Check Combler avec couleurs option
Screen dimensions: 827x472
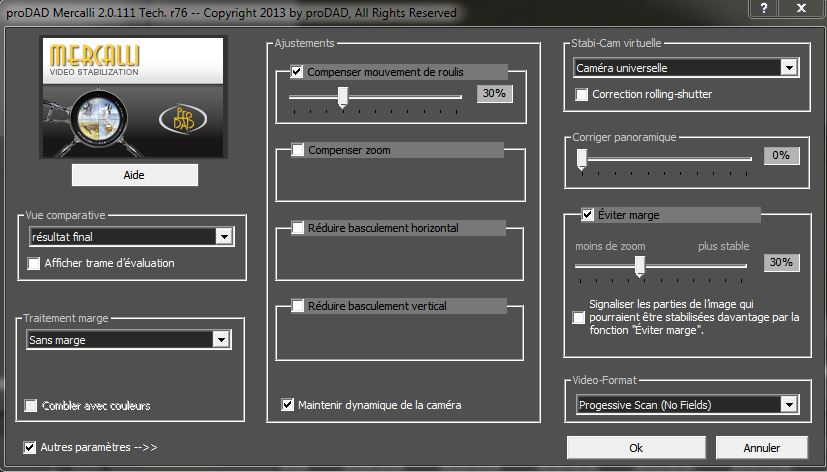31,406
